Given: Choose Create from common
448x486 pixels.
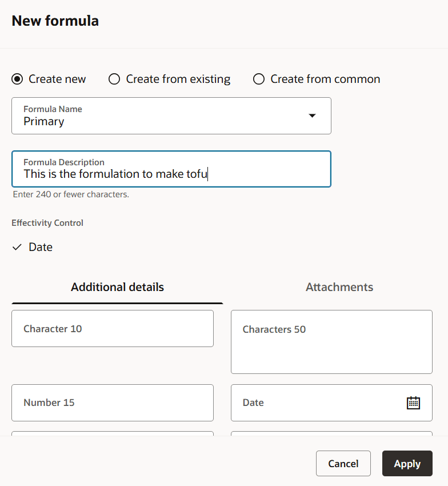Looking at the screenshot, I should (x=258, y=78).
